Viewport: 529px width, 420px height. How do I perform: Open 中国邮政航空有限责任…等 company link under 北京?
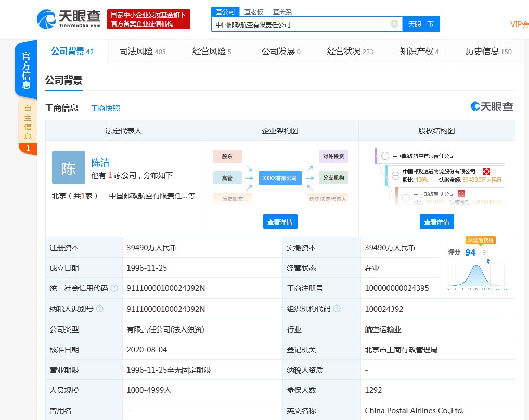click(x=152, y=196)
